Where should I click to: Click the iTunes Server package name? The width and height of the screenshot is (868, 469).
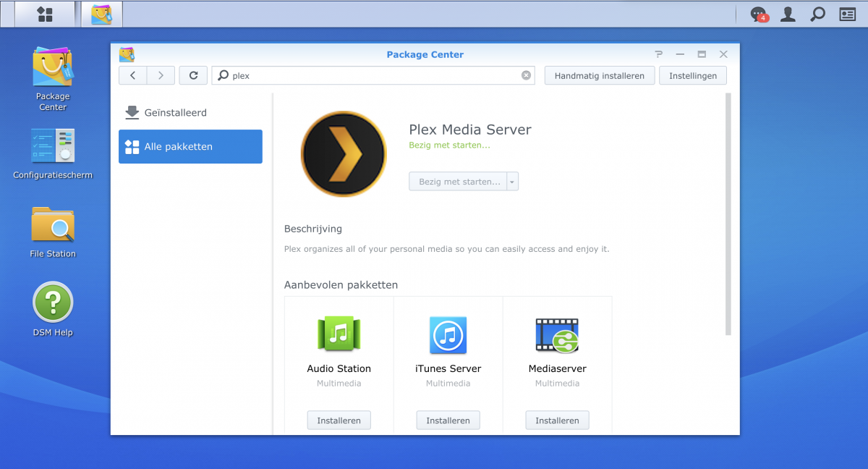pyautogui.click(x=448, y=368)
